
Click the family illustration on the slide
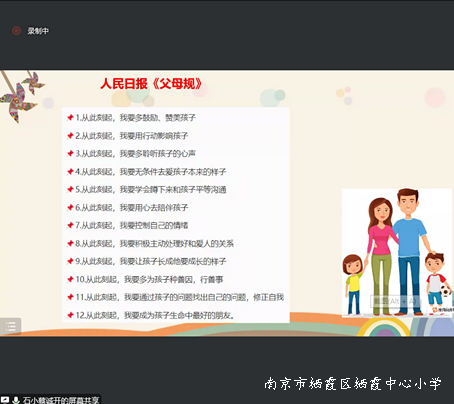[x=397, y=252]
